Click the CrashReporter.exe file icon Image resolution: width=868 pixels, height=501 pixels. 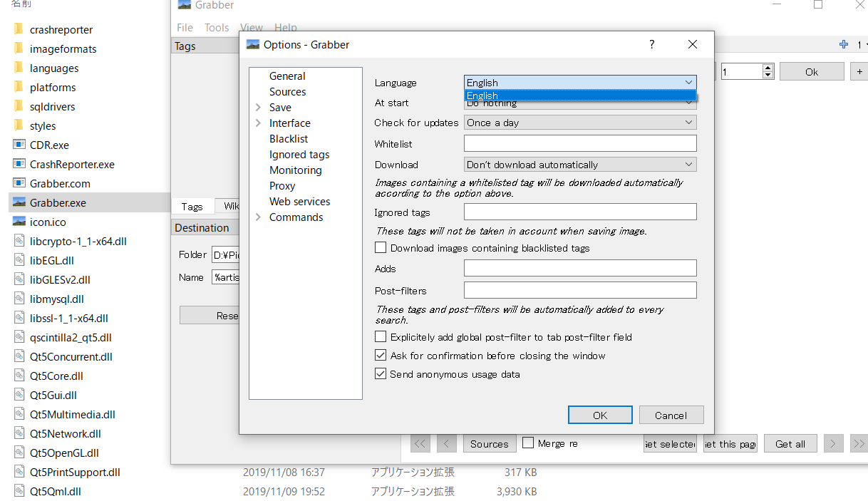(19, 165)
